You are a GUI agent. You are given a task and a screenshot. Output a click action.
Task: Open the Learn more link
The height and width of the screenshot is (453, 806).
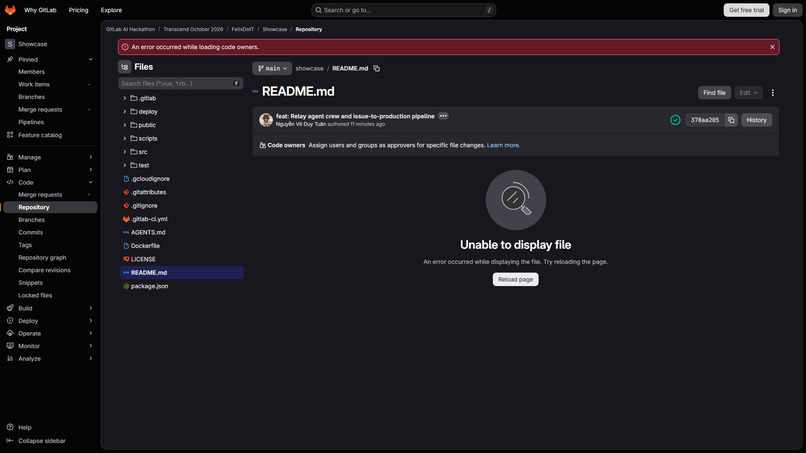503,146
